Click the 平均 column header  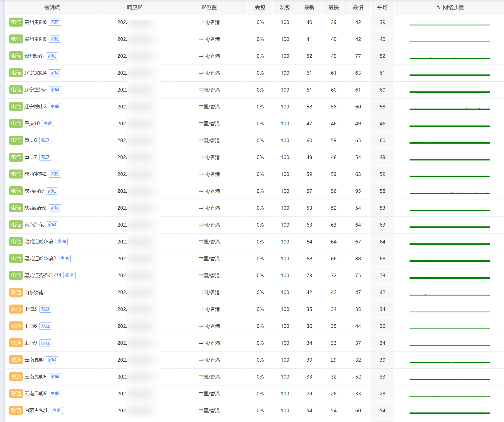pos(382,7)
